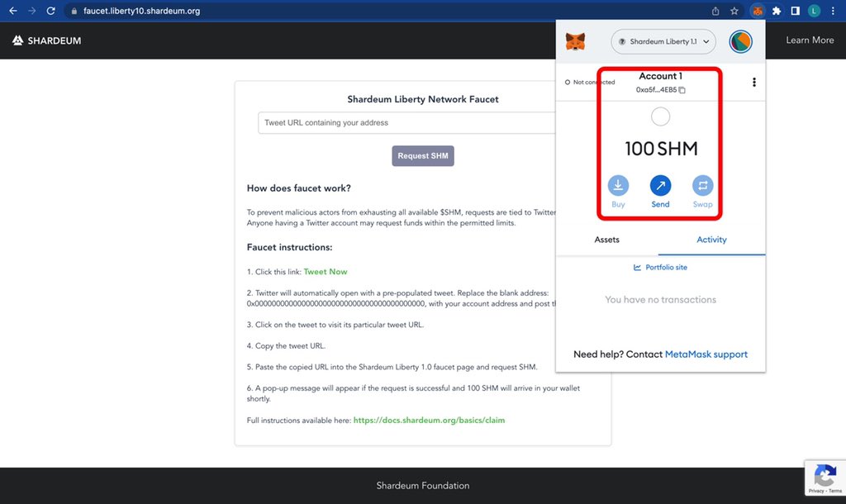Screen dimensions: 846x504
Task: Open the MetaMask fox extension icon
Action: (758, 11)
